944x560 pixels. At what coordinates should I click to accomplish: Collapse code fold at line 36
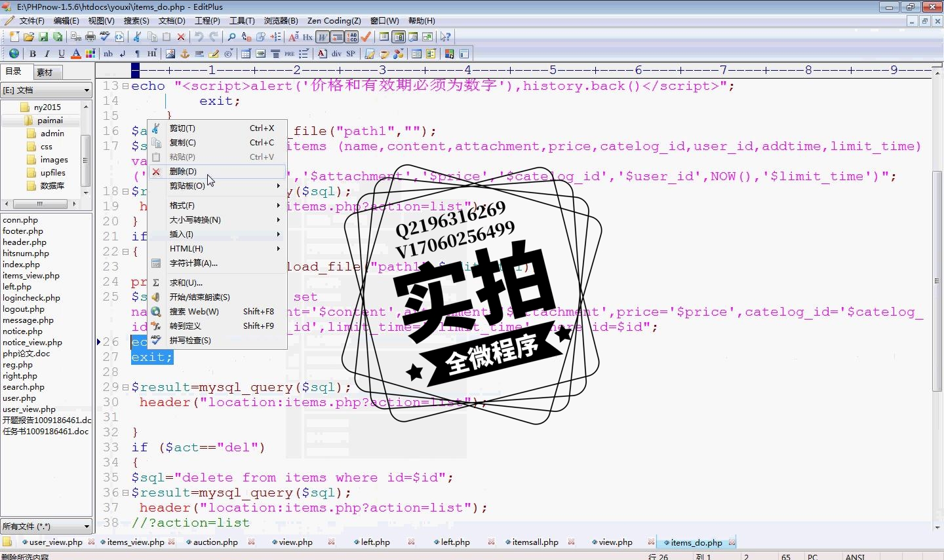(125, 493)
